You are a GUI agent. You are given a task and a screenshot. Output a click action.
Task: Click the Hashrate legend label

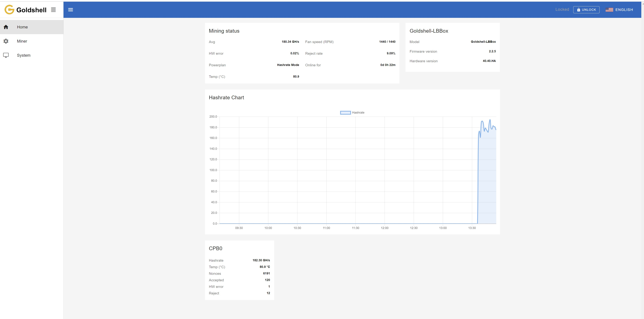coord(358,113)
